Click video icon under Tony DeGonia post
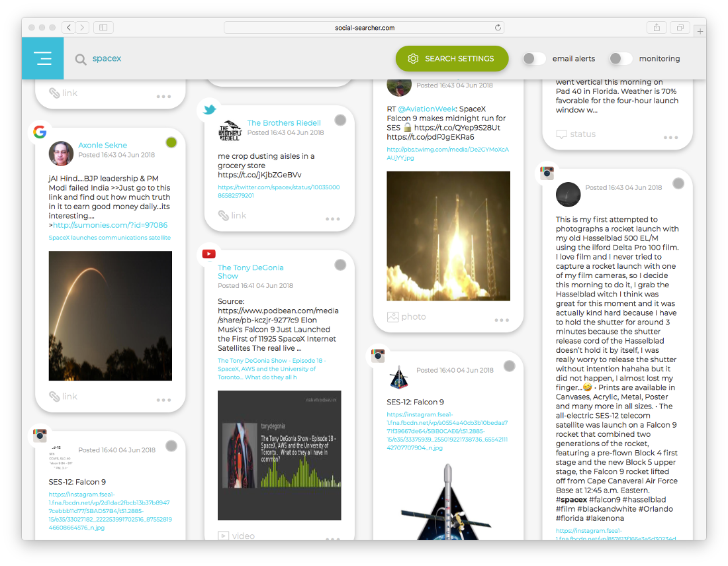728x566 pixels. point(223,536)
